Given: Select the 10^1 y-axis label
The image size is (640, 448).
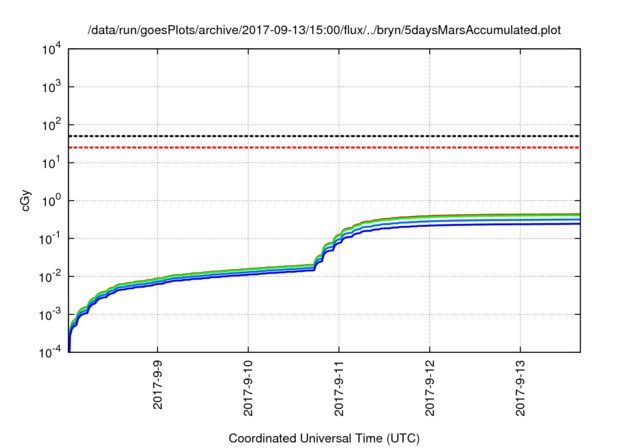Looking at the screenshot, I should pyautogui.click(x=51, y=163).
